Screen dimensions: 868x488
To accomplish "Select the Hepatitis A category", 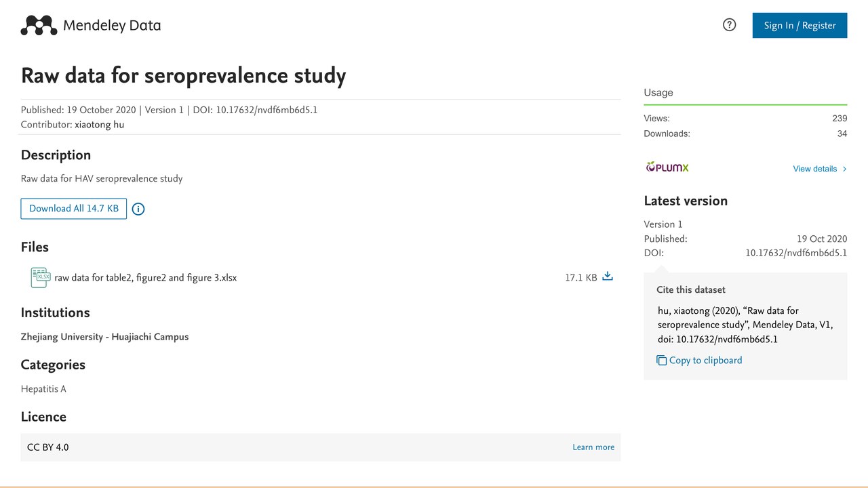I will coord(43,389).
